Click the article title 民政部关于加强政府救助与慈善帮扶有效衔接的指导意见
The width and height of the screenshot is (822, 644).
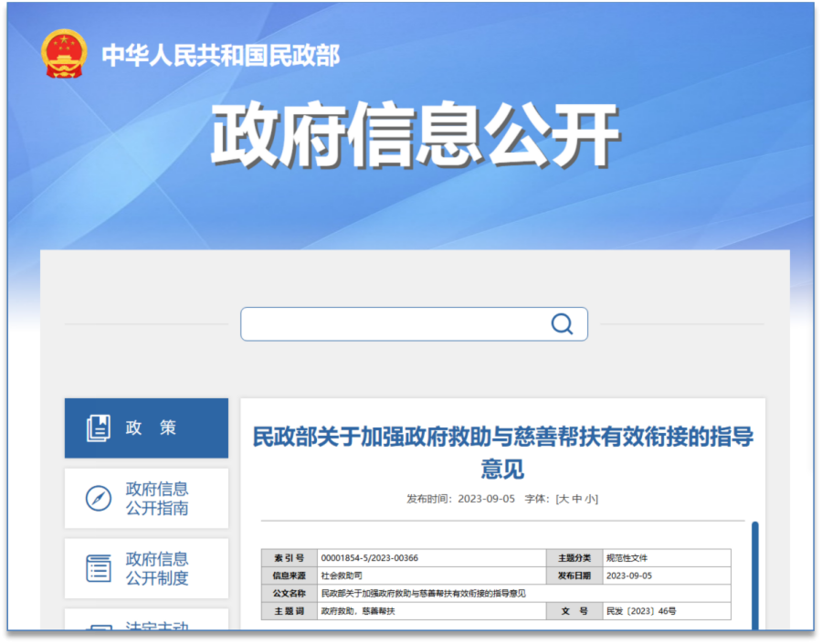[502, 452]
